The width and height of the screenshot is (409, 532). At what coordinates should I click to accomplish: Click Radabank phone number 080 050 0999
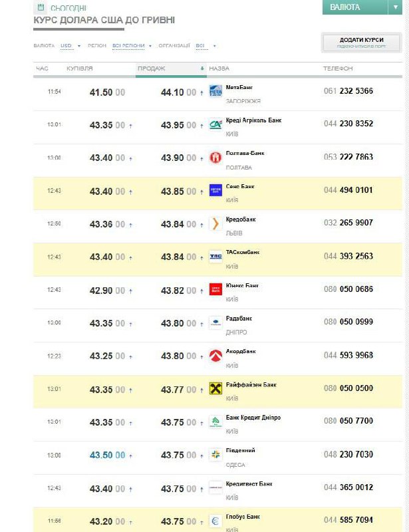348,322
